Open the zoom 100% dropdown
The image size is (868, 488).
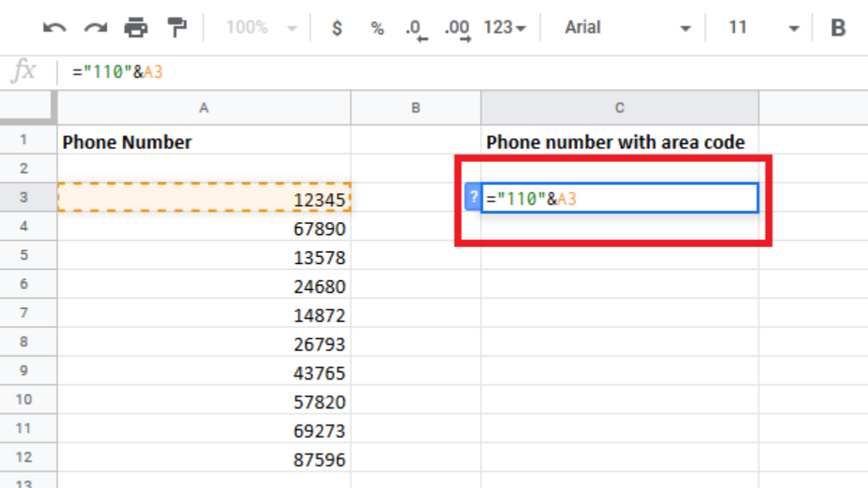click(261, 28)
